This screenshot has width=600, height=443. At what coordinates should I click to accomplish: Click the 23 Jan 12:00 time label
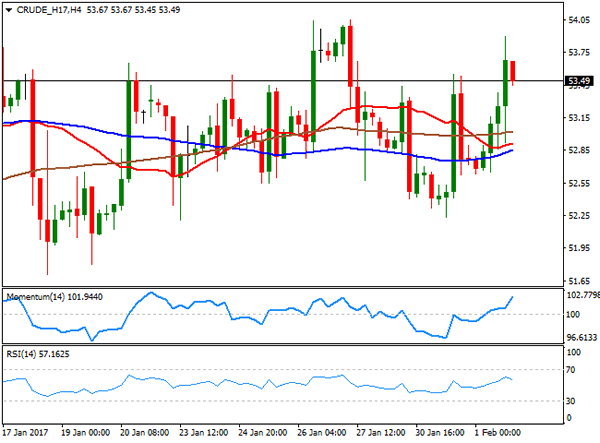click(203, 433)
